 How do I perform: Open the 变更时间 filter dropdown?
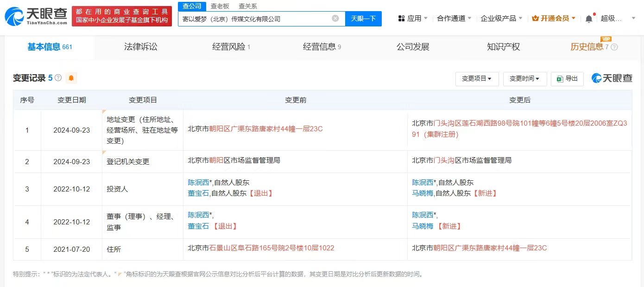pos(524,79)
